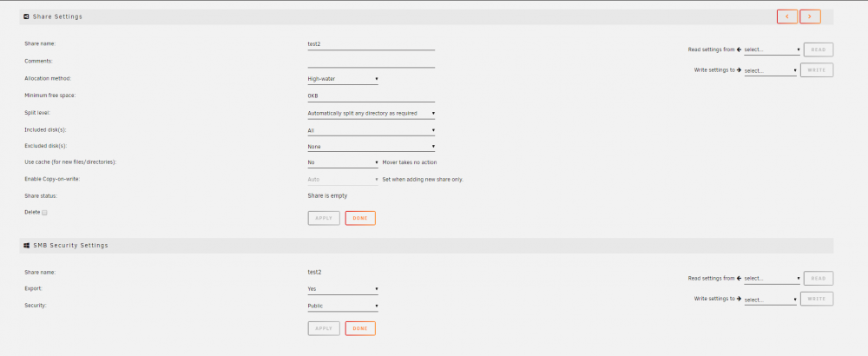The width and height of the screenshot is (868, 356).
Task: Click the Share name field containing test2
Action: tap(372, 43)
